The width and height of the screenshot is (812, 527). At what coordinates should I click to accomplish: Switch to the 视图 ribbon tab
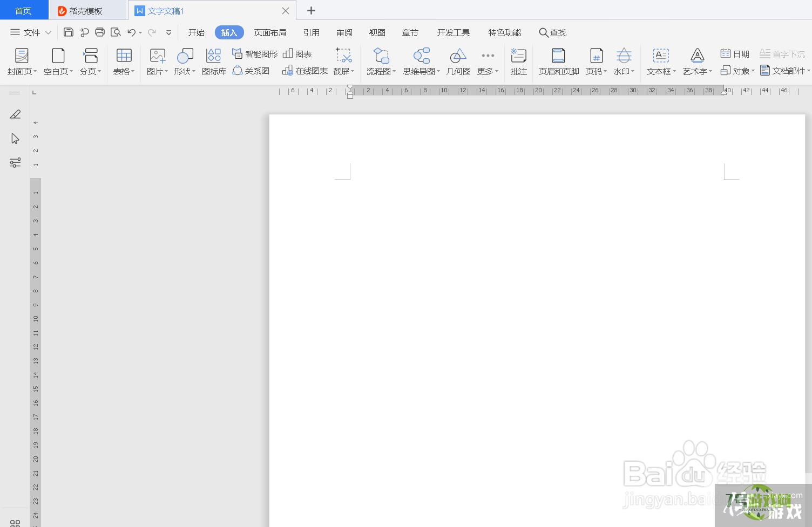(377, 32)
